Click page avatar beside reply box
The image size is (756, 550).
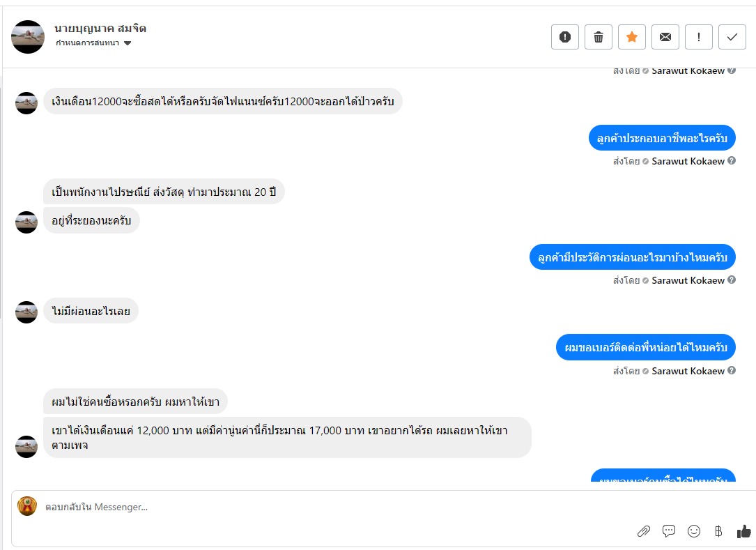(27, 506)
